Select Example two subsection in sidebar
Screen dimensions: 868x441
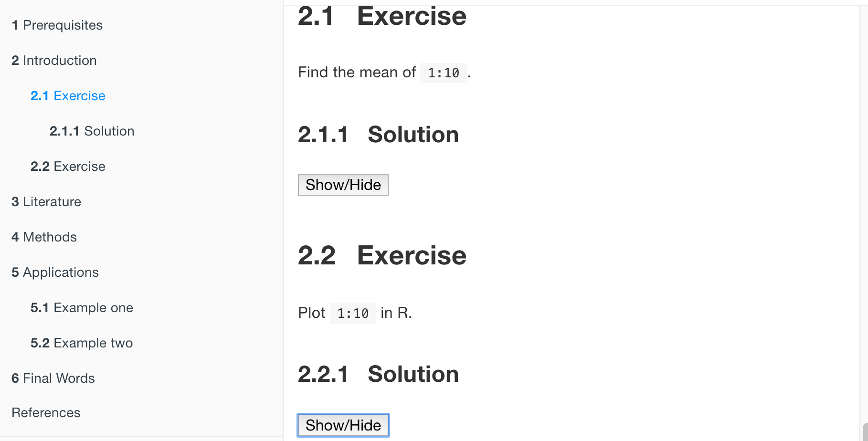[x=82, y=343]
